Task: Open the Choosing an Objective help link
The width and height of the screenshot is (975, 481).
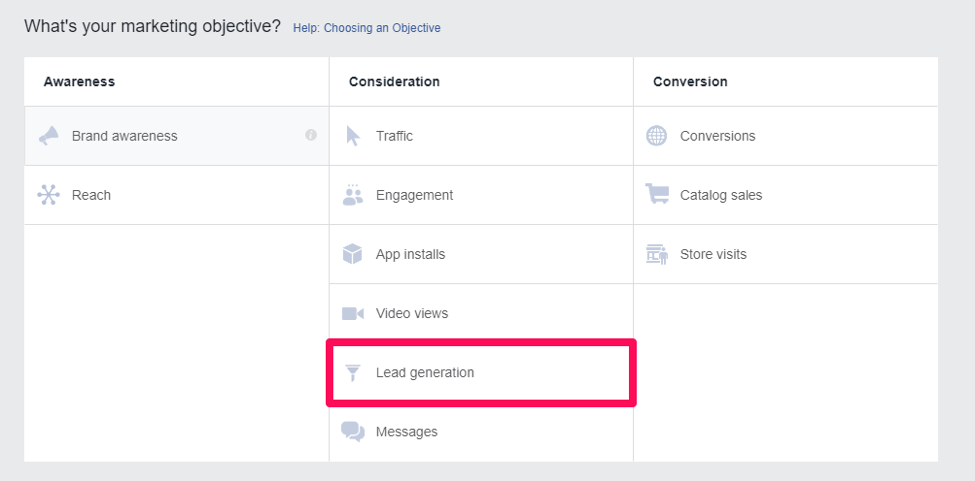Action: pos(366,28)
